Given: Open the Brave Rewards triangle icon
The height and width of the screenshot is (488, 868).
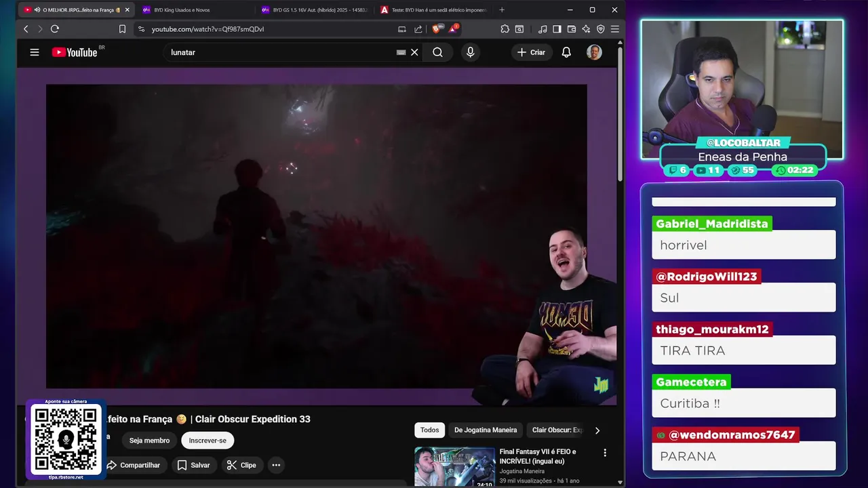Looking at the screenshot, I should [453, 28].
